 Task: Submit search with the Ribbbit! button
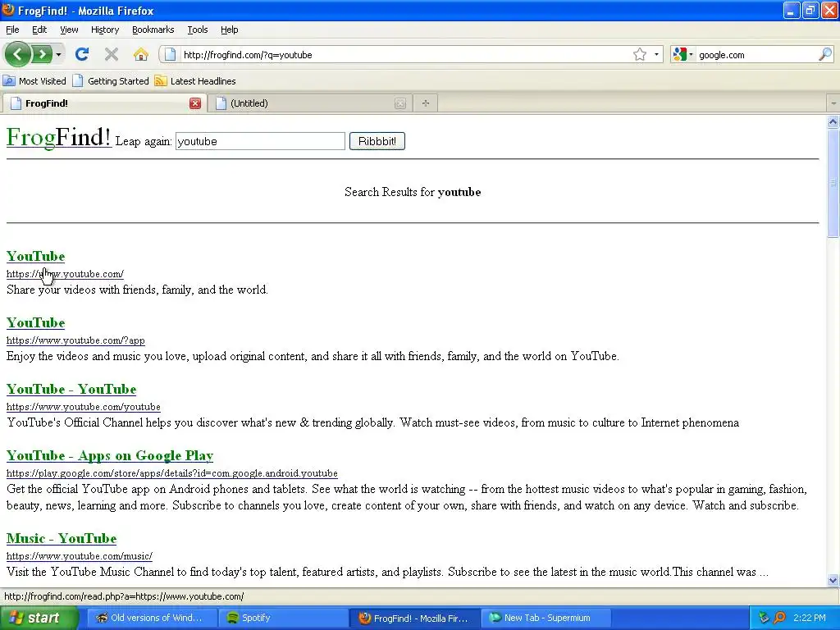[x=377, y=141]
